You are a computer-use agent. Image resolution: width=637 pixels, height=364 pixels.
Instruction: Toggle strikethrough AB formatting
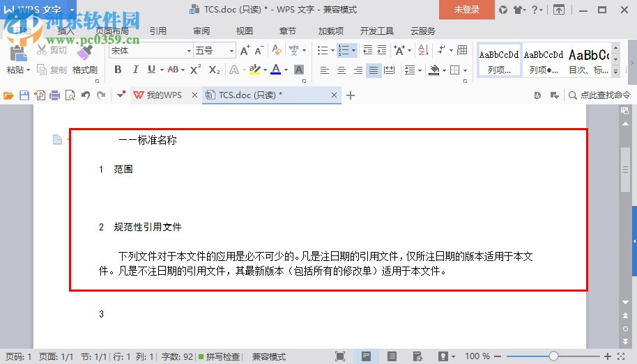click(x=173, y=70)
